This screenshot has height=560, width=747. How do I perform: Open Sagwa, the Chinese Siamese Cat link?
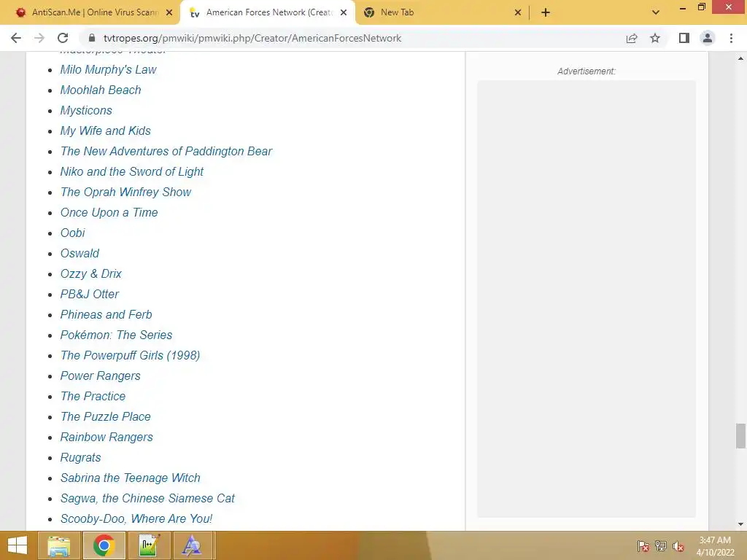click(x=147, y=499)
